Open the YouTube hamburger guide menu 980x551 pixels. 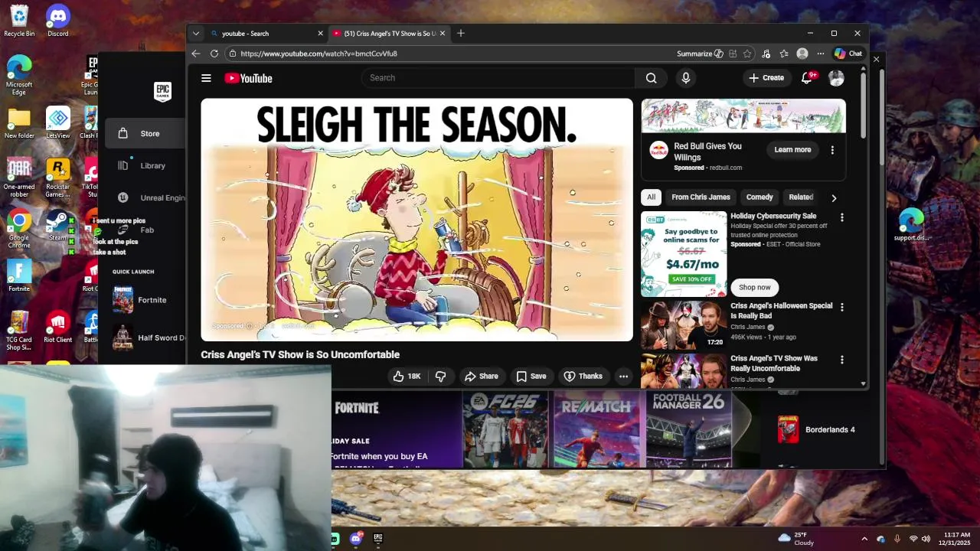pos(206,78)
